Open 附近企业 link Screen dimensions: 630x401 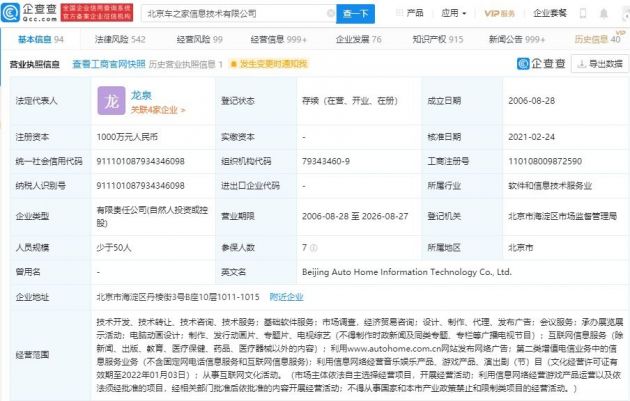pos(286,297)
